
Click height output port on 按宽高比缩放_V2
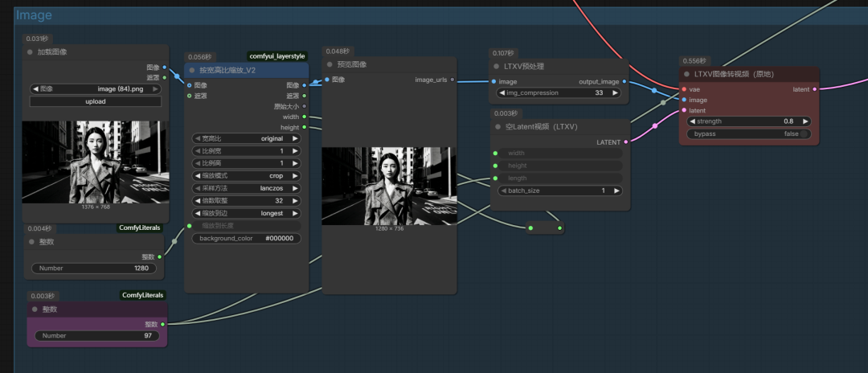tap(304, 127)
